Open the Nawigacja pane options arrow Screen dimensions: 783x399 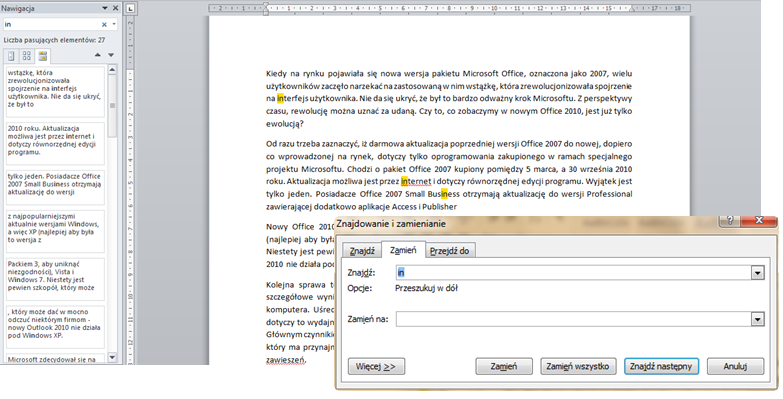point(105,8)
